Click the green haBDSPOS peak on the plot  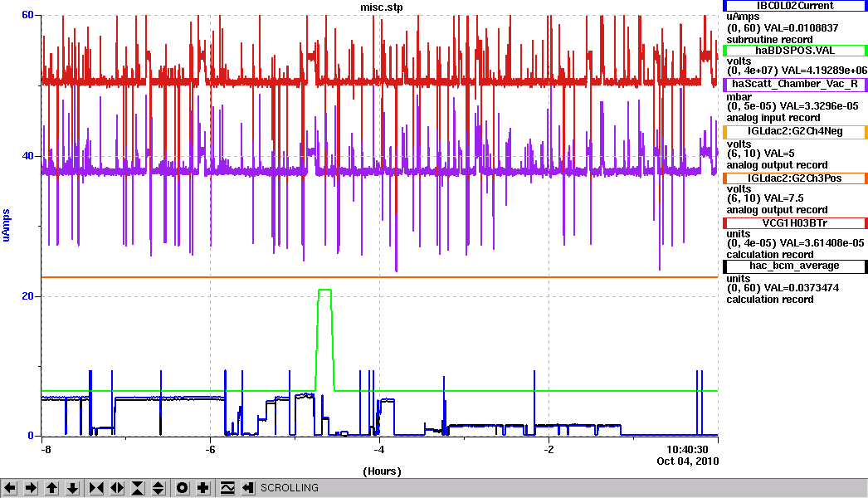[x=325, y=290]
